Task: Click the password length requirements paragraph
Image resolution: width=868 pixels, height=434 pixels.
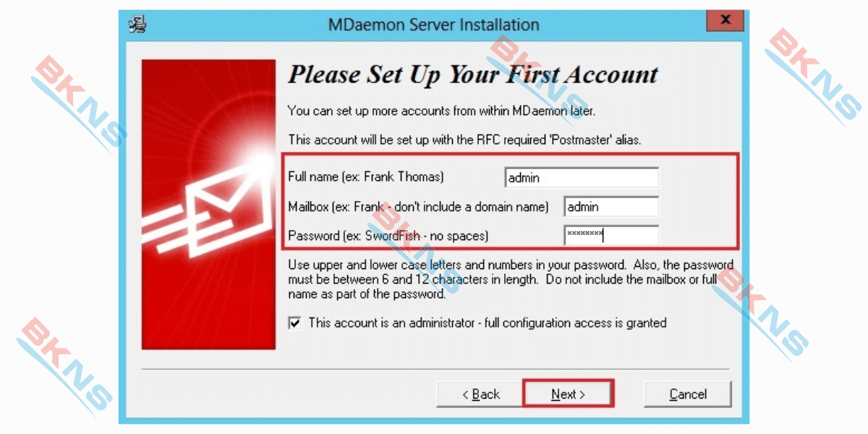Action: 511,279
